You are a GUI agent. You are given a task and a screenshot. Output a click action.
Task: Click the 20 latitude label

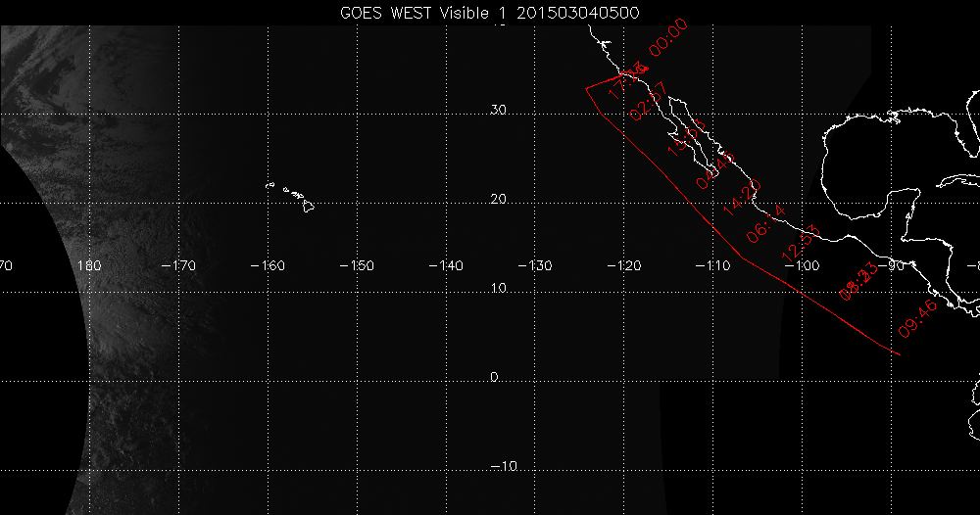[x=498, y=199]
